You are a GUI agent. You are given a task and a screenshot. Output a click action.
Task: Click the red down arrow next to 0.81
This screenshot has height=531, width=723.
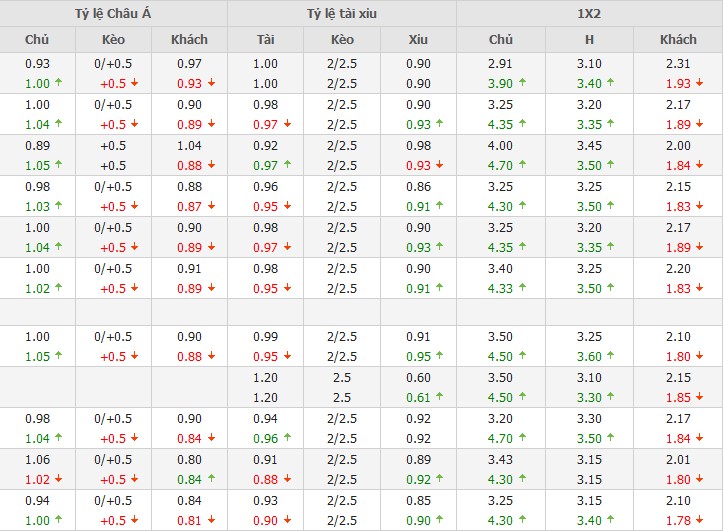pos(210,520)
